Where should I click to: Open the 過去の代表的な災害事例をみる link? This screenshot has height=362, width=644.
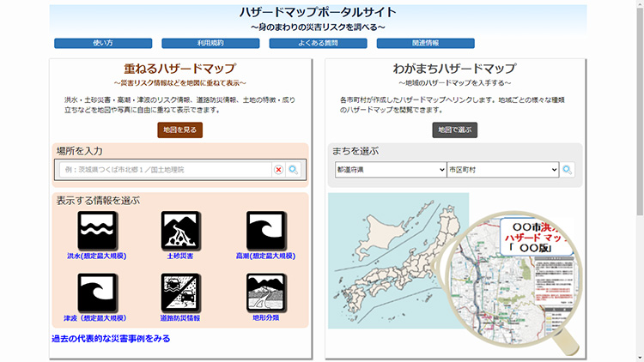(111, 339)
